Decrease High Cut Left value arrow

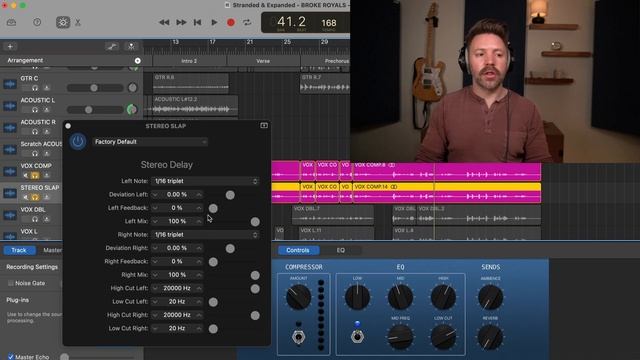[x=155, y=288]
